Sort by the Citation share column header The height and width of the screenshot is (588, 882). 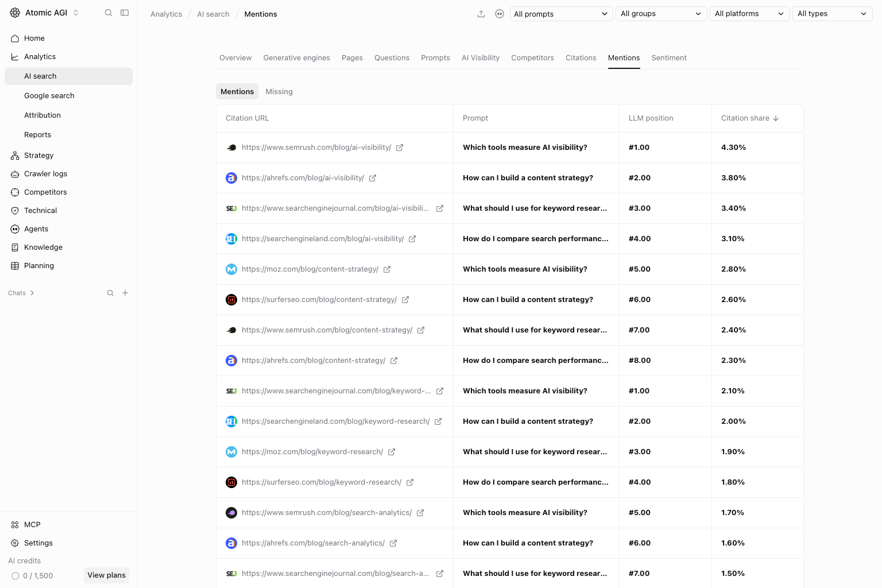[750, 118]
